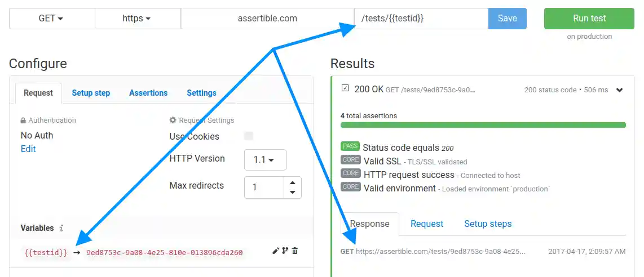Click the fork icon beside testid variable

[x=285, y=251]
